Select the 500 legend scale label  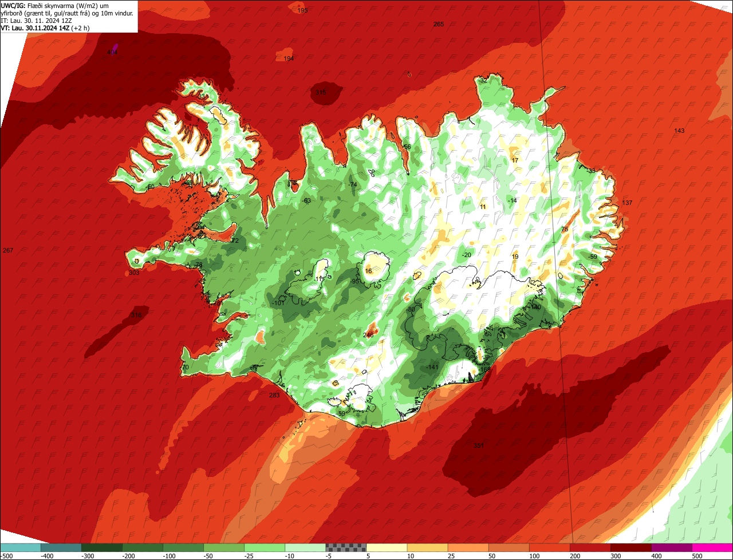coord(697,556)
